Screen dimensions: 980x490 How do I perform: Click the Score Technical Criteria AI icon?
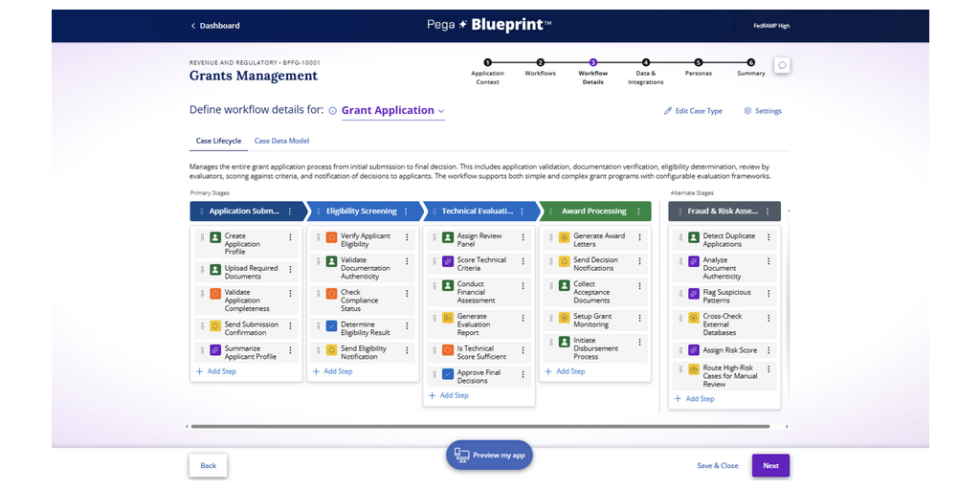pyautogui.click(x=448, y=261)
